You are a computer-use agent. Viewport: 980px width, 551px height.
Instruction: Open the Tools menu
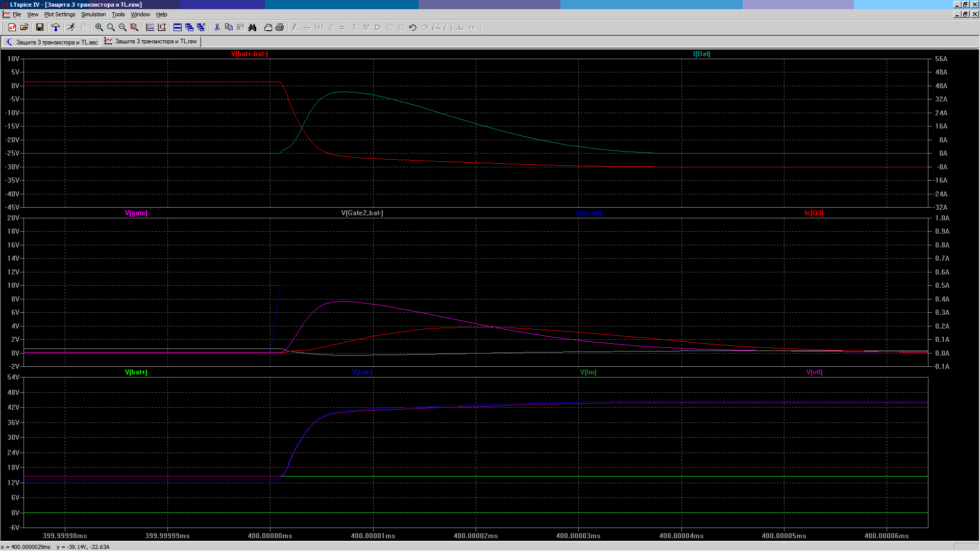[118, 14]
